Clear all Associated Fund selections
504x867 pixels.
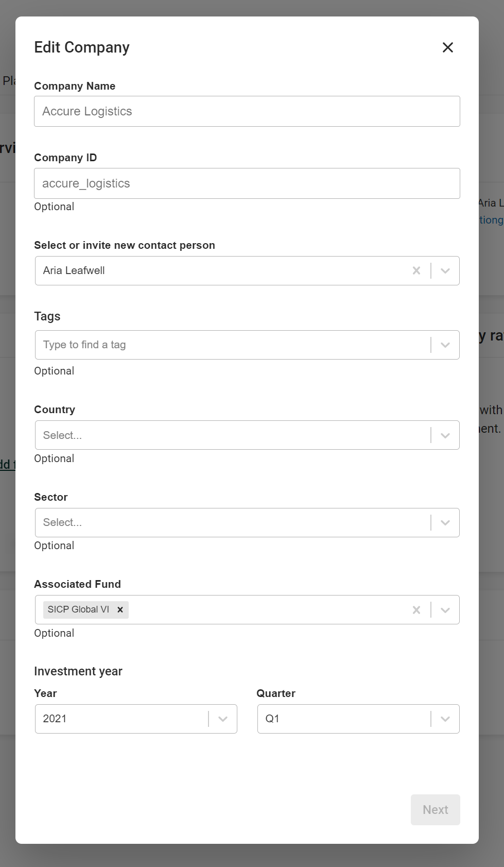(x=416, y=610)
